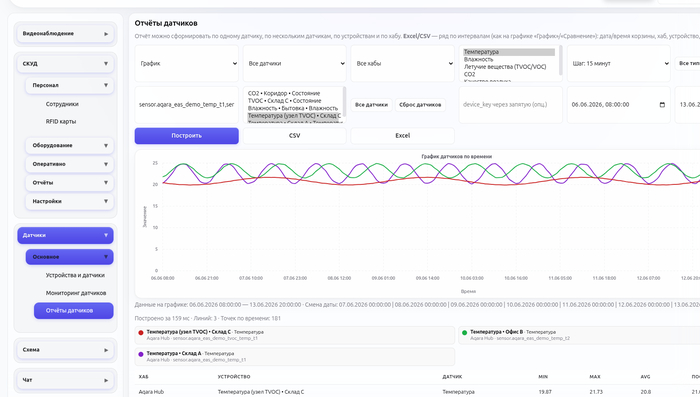Open the RFID карты page
The image size is (700, 397).
pos(61,121)
